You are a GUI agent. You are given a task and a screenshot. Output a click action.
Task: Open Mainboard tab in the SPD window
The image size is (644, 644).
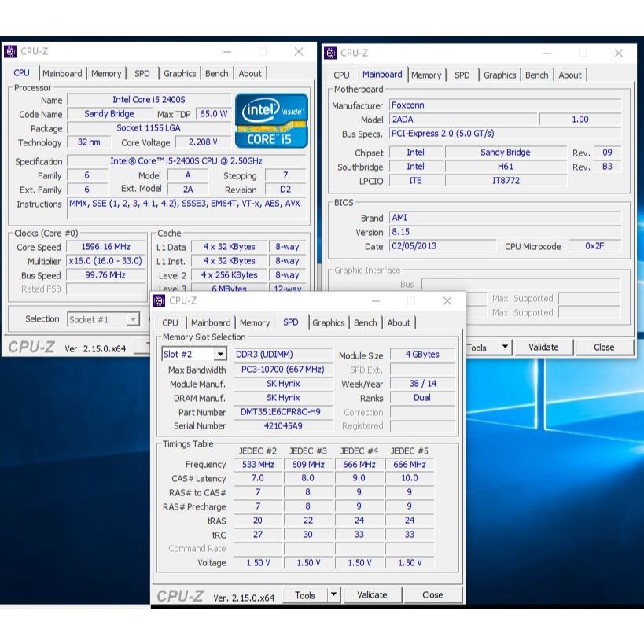tap(211, 323)
